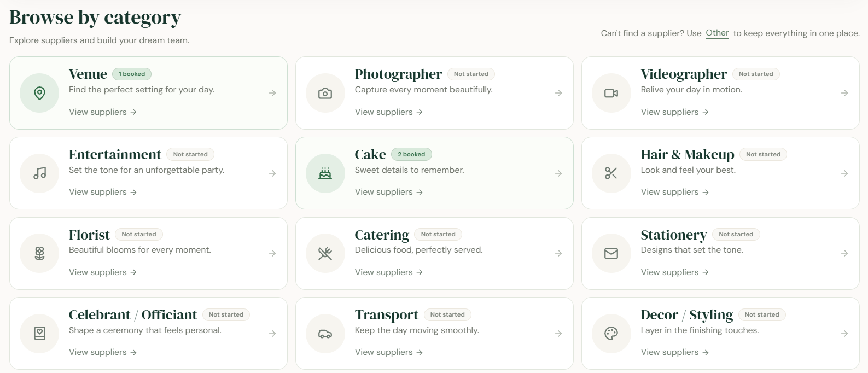The image size is (868, 373).
Task: Click the 'Not started' badge beside Catering
Action: coord(438,234)
